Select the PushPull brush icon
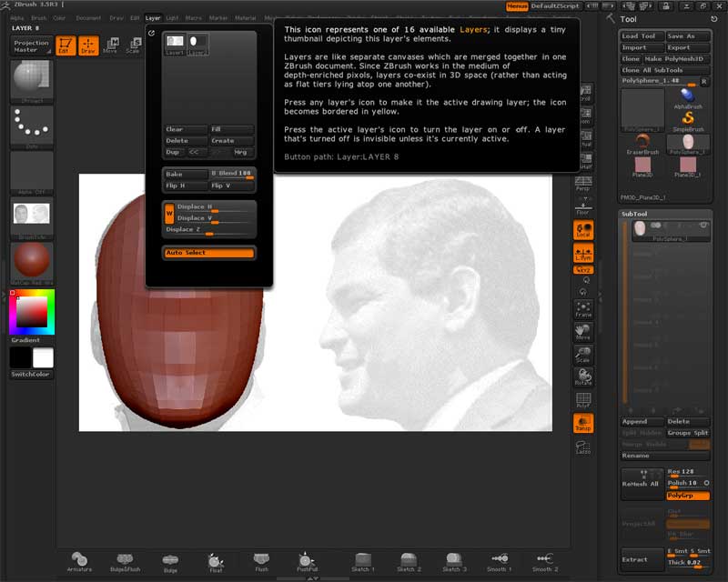Screen dimensions: 728x582 (x=307, y=562)
